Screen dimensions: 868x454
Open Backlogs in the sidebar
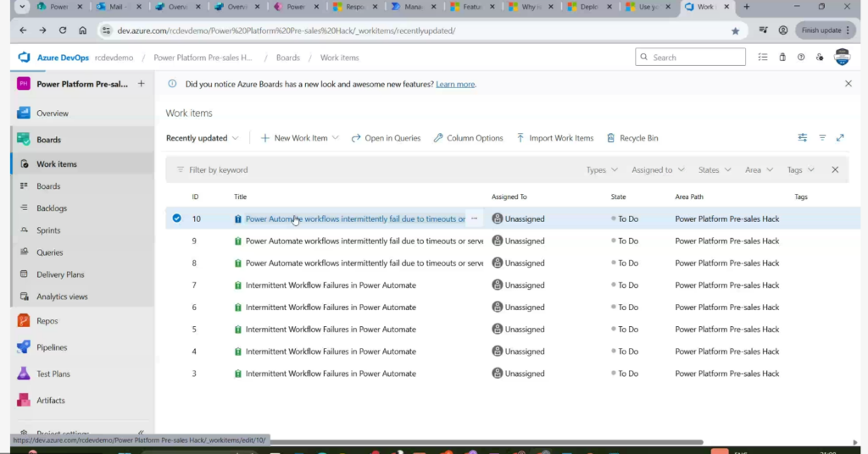pos(52,208)
